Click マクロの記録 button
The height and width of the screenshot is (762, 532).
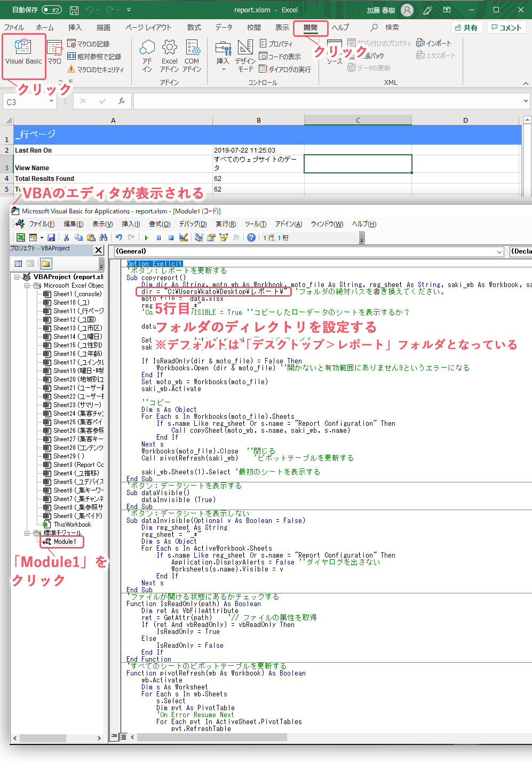(89, 44)
